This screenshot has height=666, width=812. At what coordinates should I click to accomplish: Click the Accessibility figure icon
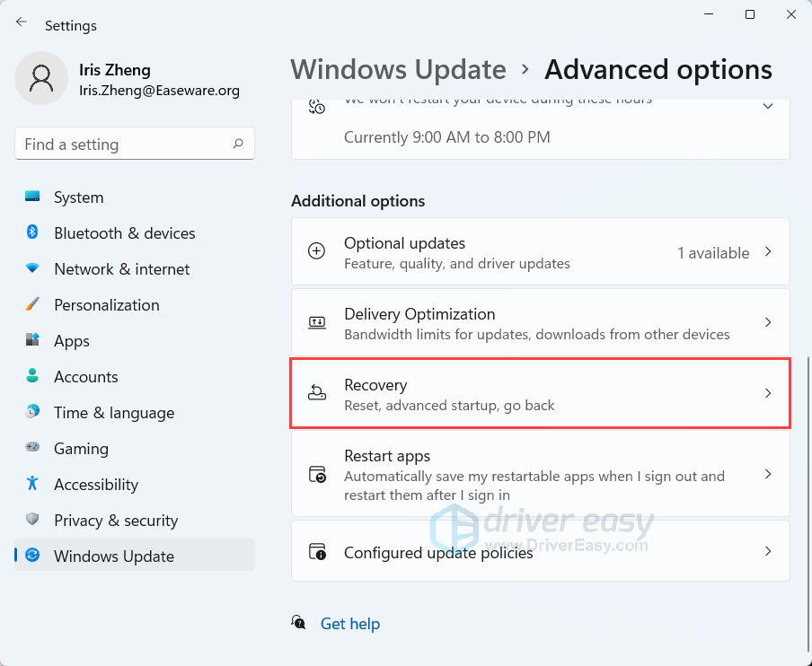click(x=33, y=484)
